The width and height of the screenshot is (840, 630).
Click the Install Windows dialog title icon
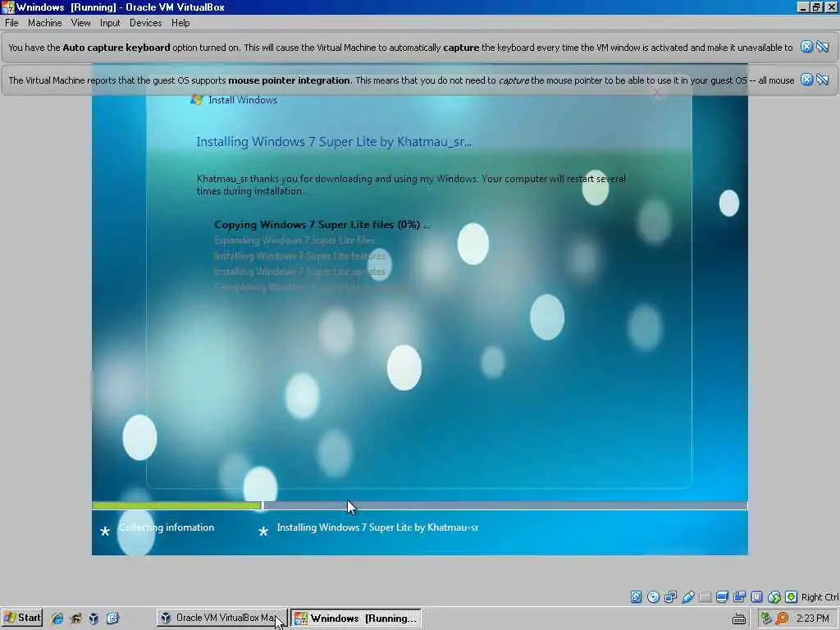(x=197, y=99)
